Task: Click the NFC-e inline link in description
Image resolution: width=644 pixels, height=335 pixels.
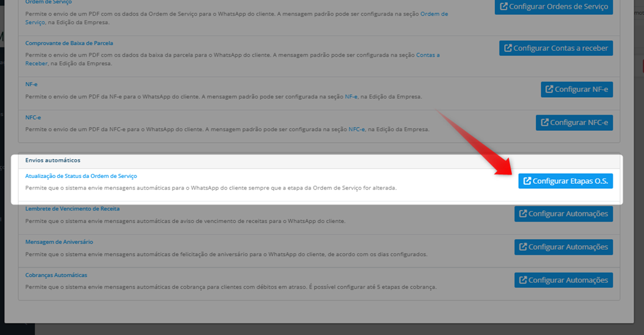Action: [356, 129]
